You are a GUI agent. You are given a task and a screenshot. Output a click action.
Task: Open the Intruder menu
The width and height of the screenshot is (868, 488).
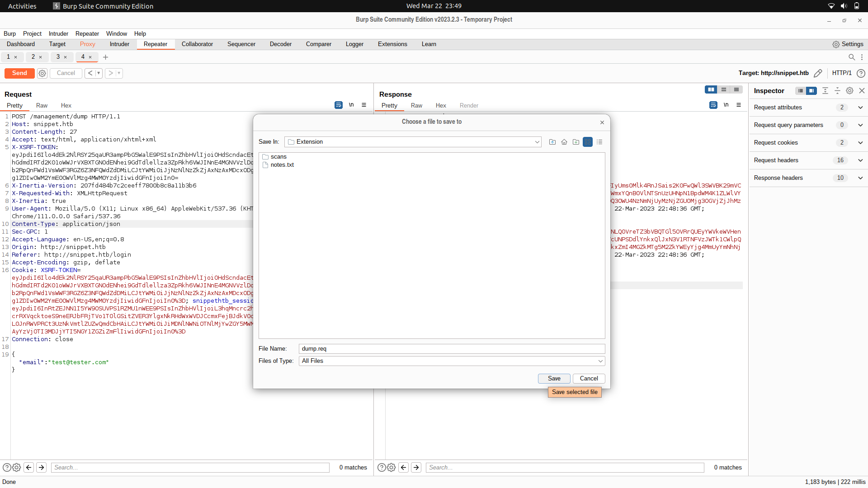click(x=58, y=33)
